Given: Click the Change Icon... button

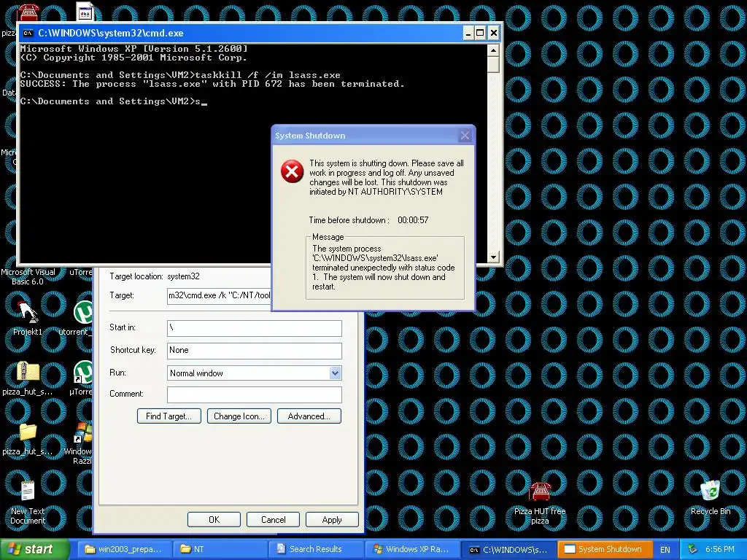Looking at the screenshot, I should pyautogui.click(x=239, y=416).
